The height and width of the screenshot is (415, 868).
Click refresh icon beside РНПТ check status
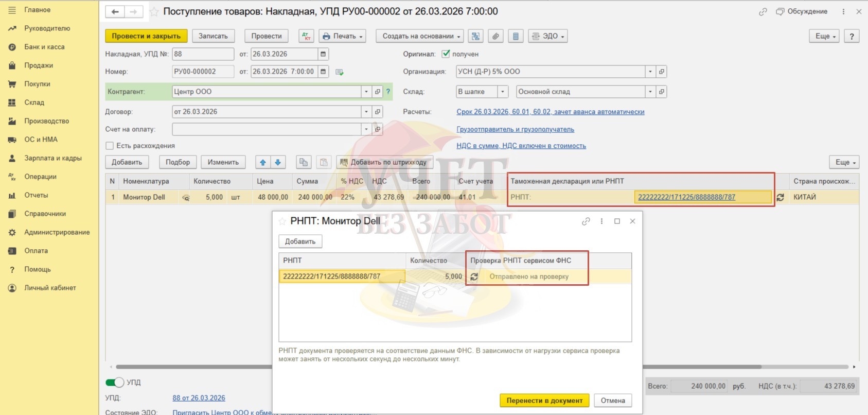tap(474, 276)
